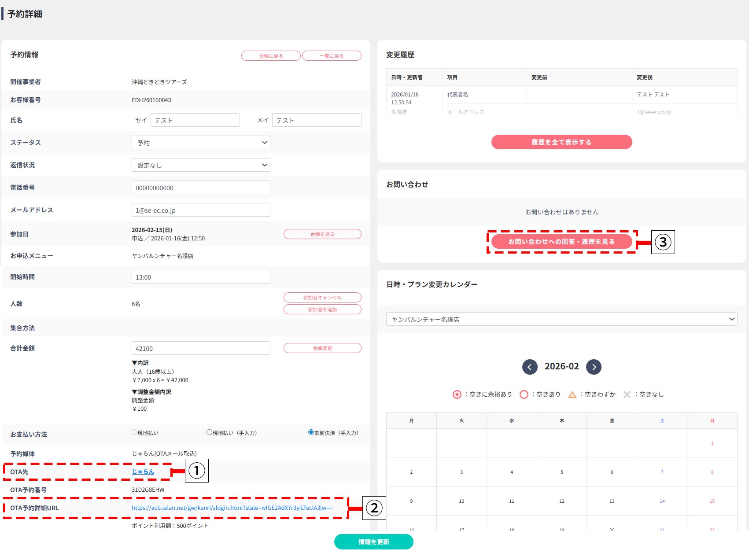Click 参加者キャンセル button
Screen dimensions: 749x560
tap(322, 298)
